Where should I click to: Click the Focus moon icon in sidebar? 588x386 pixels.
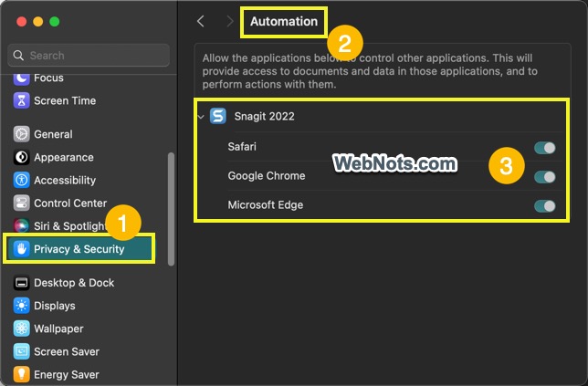pos(21,78)
